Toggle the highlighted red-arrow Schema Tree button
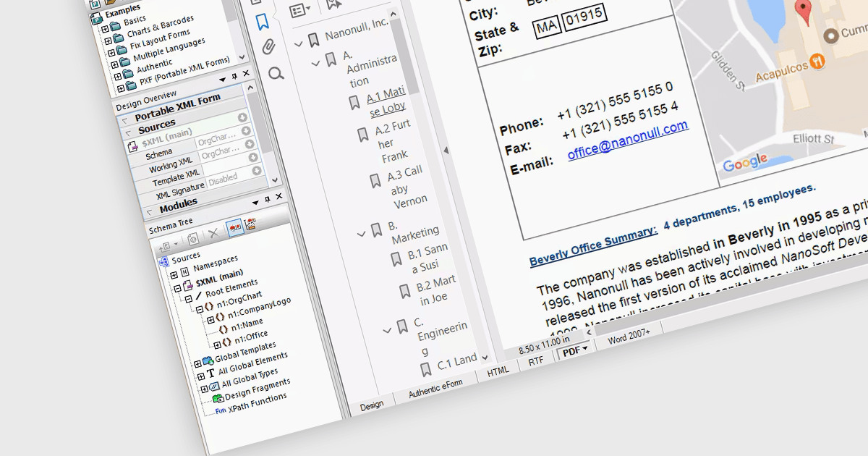868x456 pixels. (234, 229)
